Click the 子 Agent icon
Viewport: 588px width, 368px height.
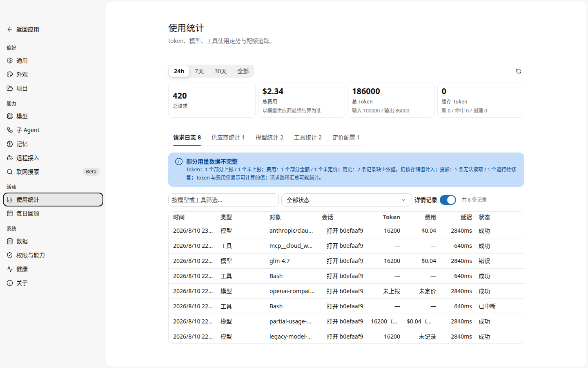coord(10,130)
